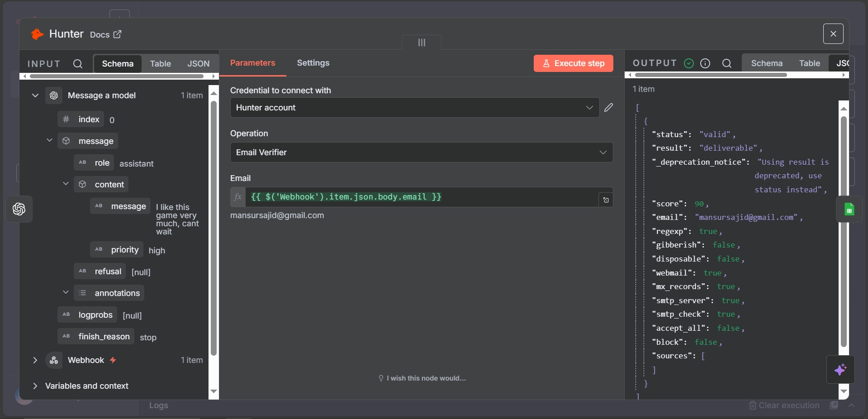Switch output view to Table

coord(809,63)
